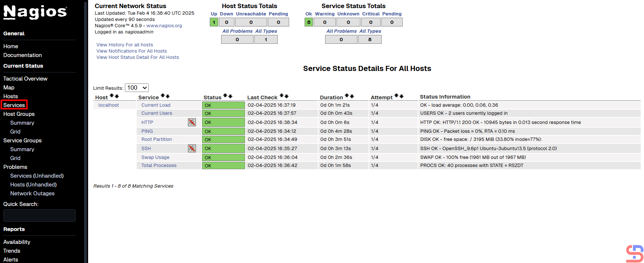Click the green Ok service count of 8
Image resolution: width=644 pixels, height=263 pixels.
point(309,22)
